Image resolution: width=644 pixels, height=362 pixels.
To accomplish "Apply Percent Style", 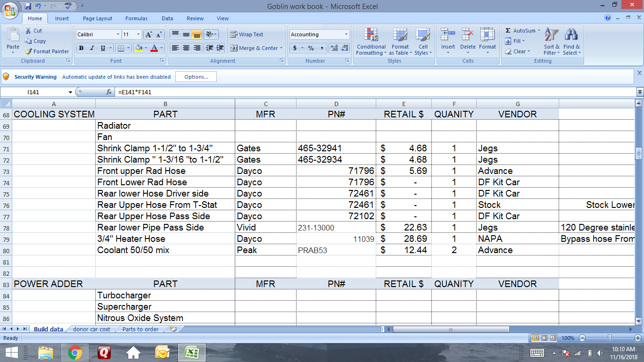I will tap(311, 48).
